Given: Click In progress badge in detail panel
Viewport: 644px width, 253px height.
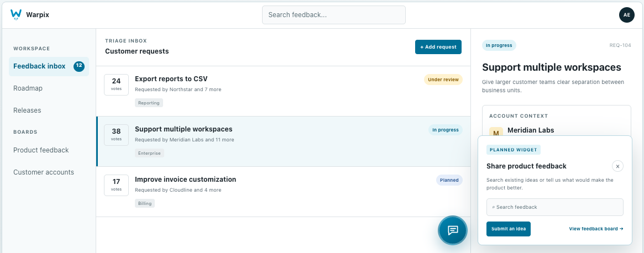Looking at the screenshot, I should (499, 45).
